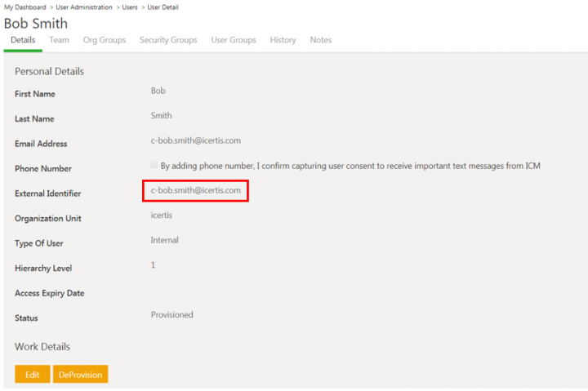Navigate to Users breadcrumb link

coord(130,7)
